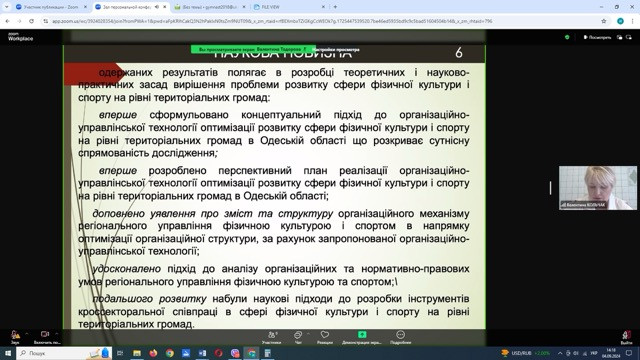The width and height of the screenshot is (640, 360).
Task: Reload the page
Action: [x=31, y=21]
